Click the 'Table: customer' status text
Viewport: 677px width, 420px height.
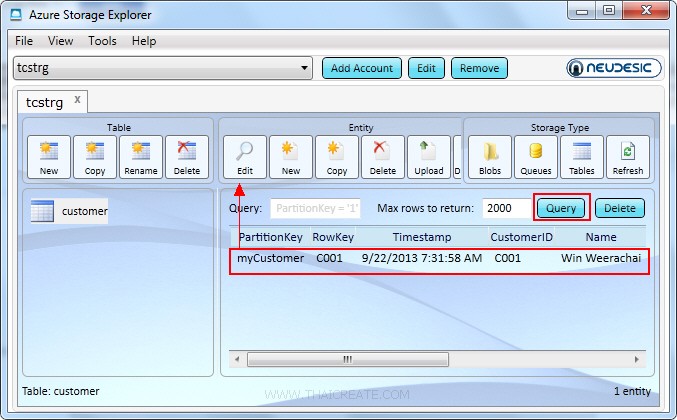[x=60, y=391]
